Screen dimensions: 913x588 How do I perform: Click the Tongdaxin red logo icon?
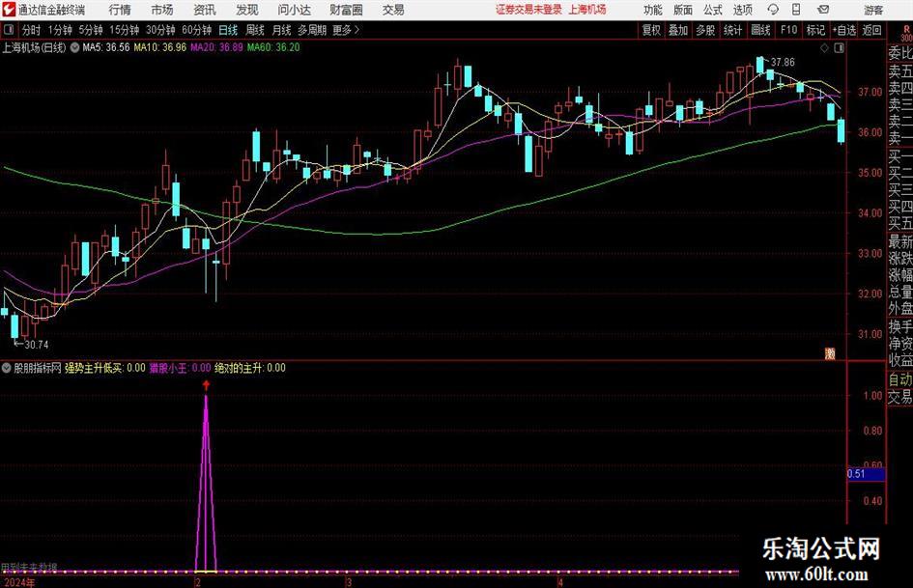(x=9, y=10)
